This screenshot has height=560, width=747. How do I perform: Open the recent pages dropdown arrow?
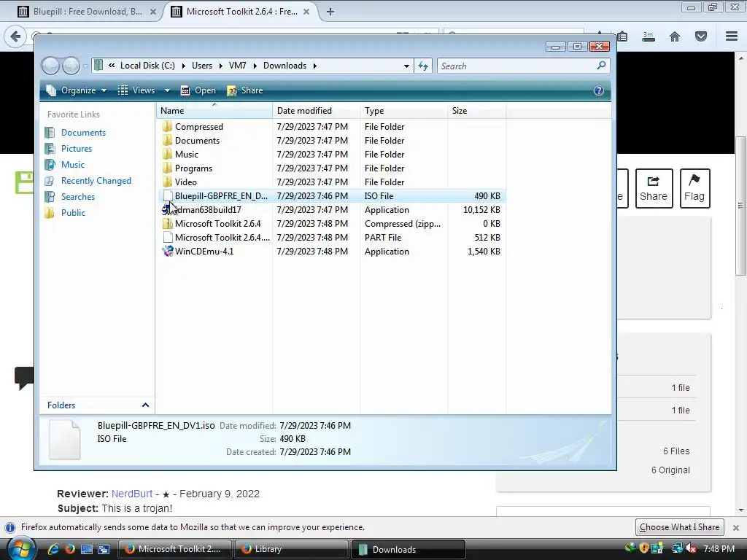86,66
